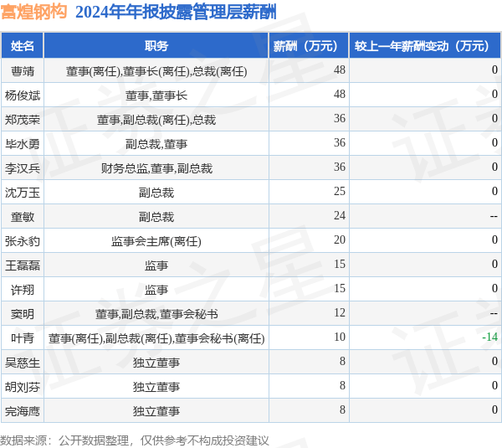Click the name cell 童敏
This screenshot has width=502, height=448.
click(23, 217)
